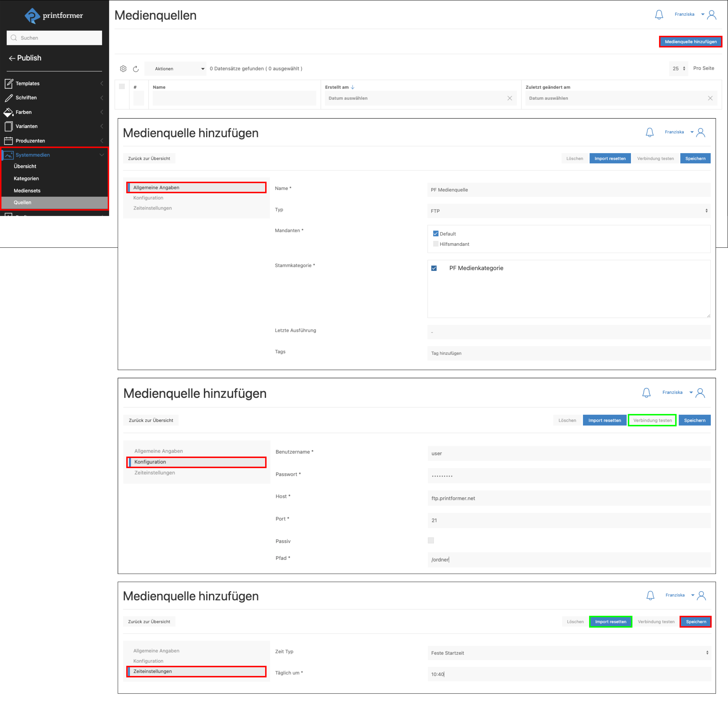Enable the Hilfsmandant checkbox
Viewport: 728px width, 702px height.
[436, 244]
